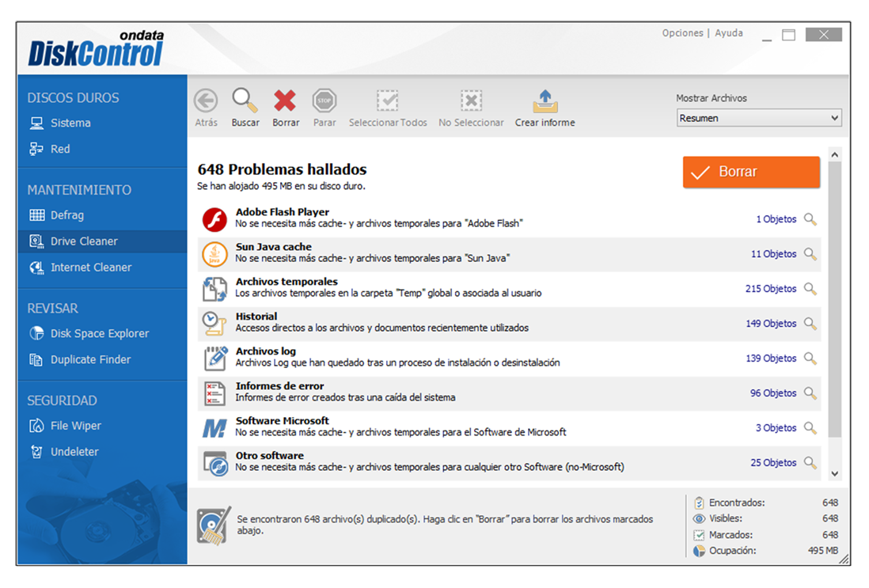
Task: Click the Sun Java cache icon
Action: point(214,254)
